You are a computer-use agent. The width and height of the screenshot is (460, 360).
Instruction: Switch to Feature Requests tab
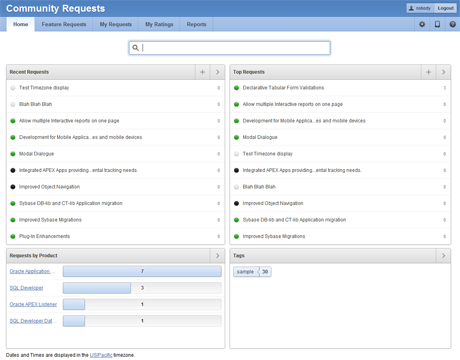click(64, 24)
